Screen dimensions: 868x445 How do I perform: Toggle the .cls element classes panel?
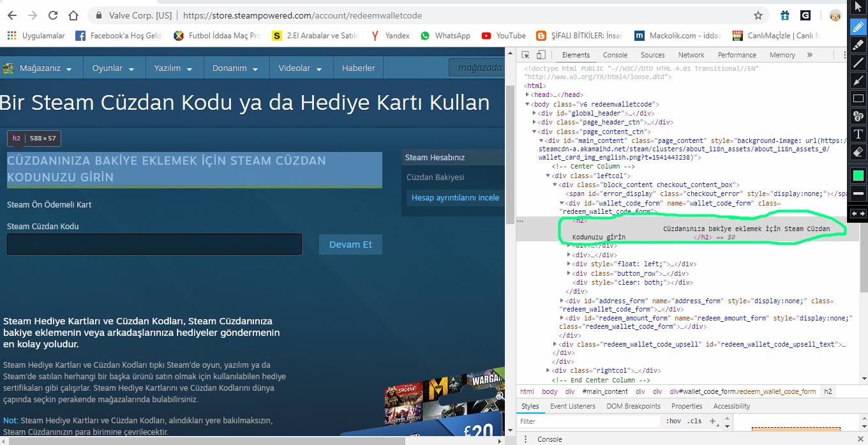694,421
